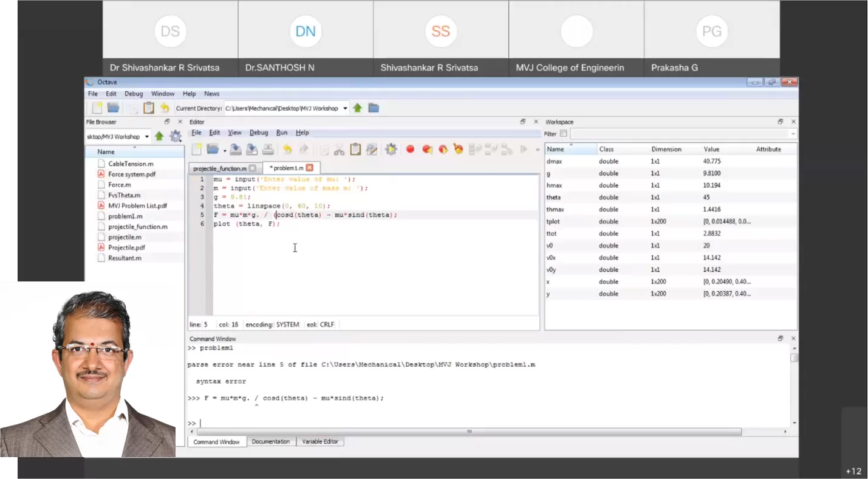Click Command Window vertical scrollbar thumb

pos(793,357)
